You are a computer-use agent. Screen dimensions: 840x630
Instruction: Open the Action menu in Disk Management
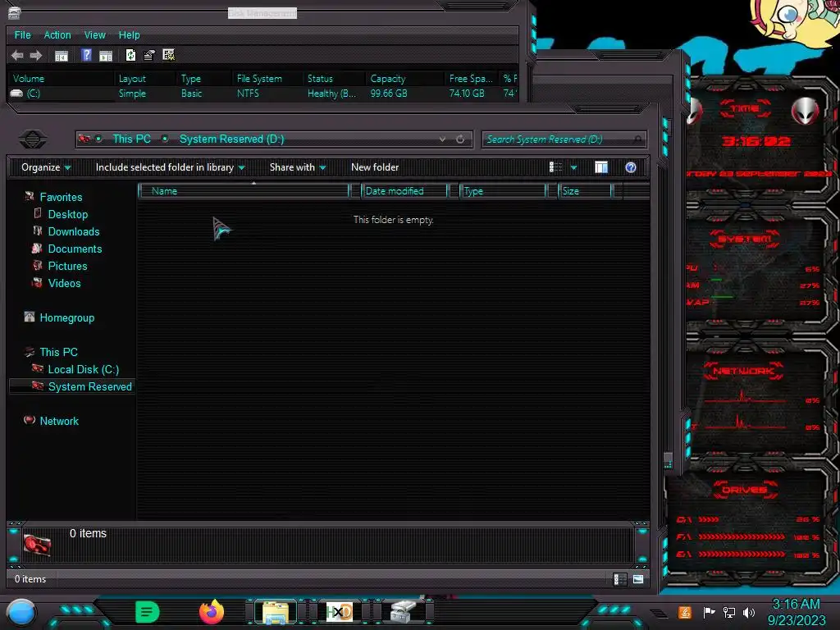click(57, 34)
